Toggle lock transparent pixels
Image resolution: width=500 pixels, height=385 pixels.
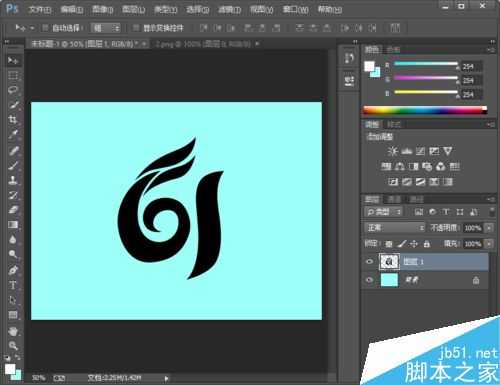tap(389, 244)
